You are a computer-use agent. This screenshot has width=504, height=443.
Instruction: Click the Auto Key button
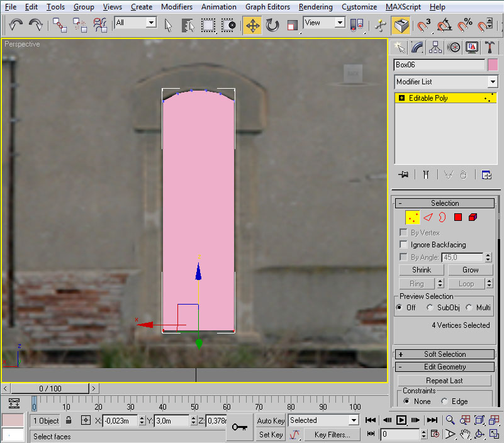click(271, 420)
